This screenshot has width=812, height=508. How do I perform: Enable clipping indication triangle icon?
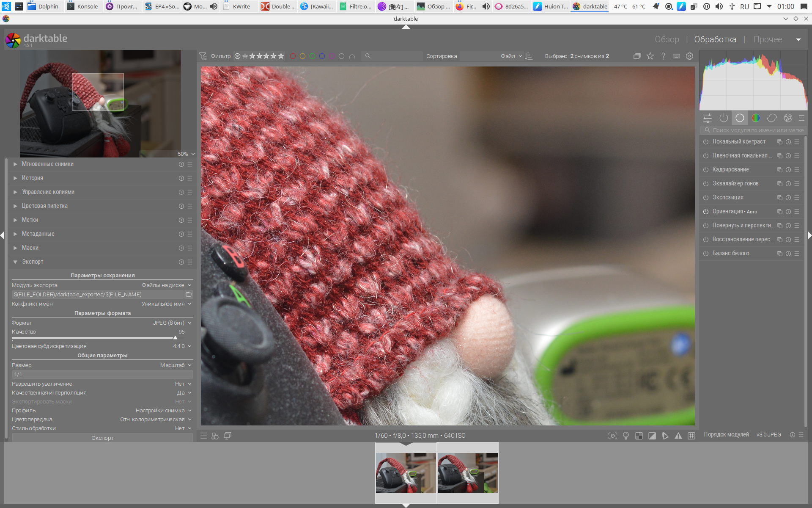click(x=652, y=436)
